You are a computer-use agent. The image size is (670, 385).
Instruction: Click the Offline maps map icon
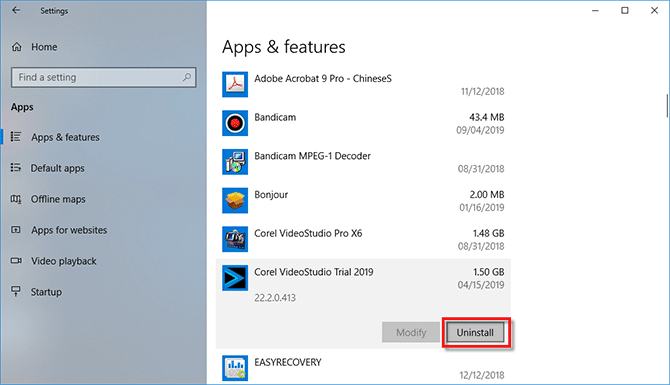[16, 199]
